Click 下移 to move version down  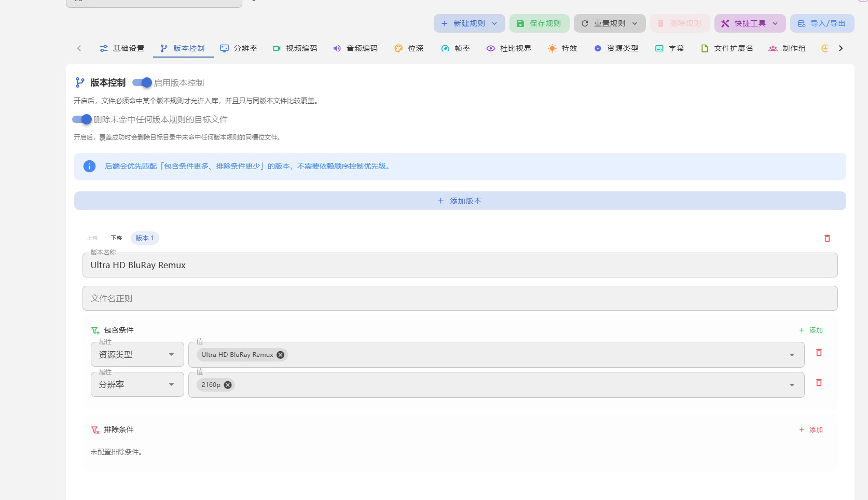(x=116, y=238)
